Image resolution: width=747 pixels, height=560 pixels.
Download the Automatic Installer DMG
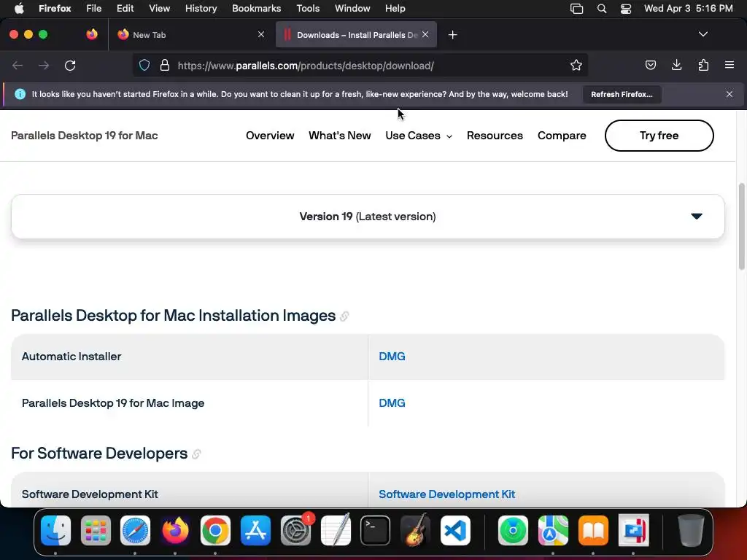tap(392, 357)
